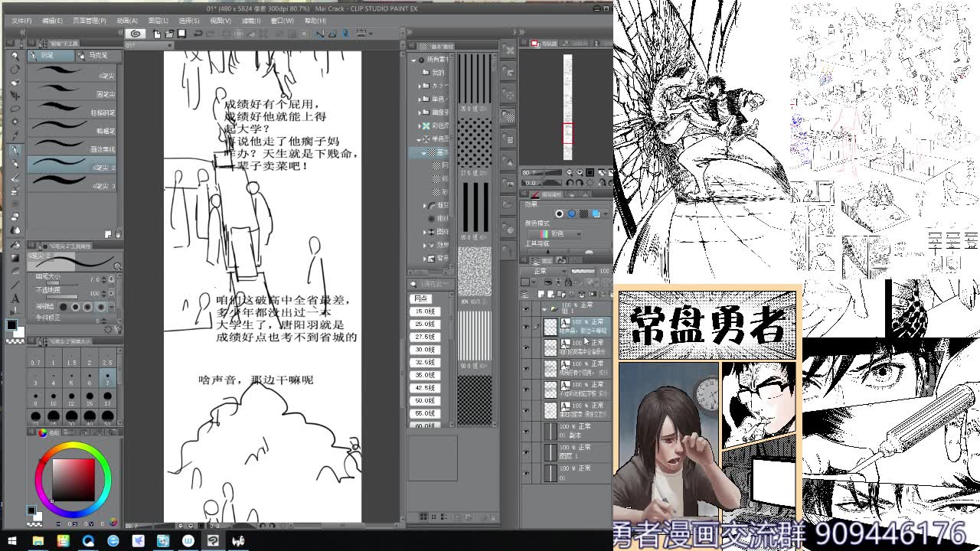Viewport: 980px width, 551px height.
Task: Open the 编辑(E) menu
Action: coord(52,21)
